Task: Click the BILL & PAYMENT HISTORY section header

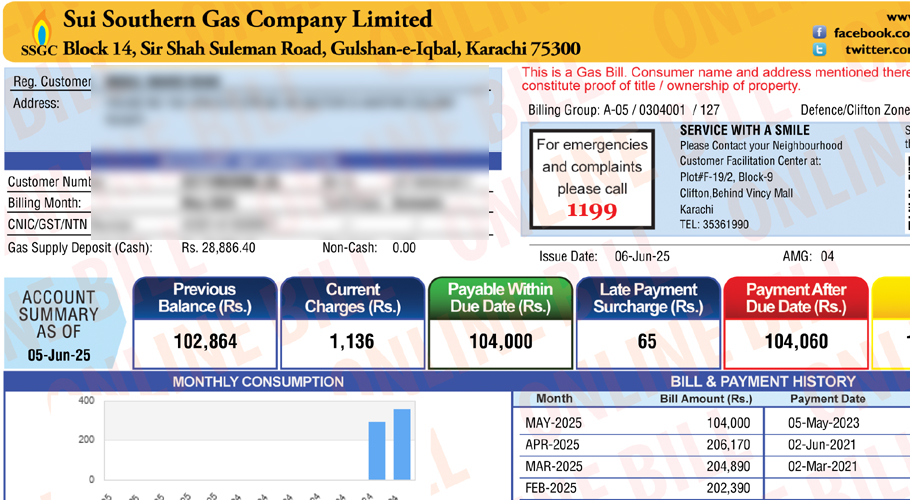Action: coord(763,381)
